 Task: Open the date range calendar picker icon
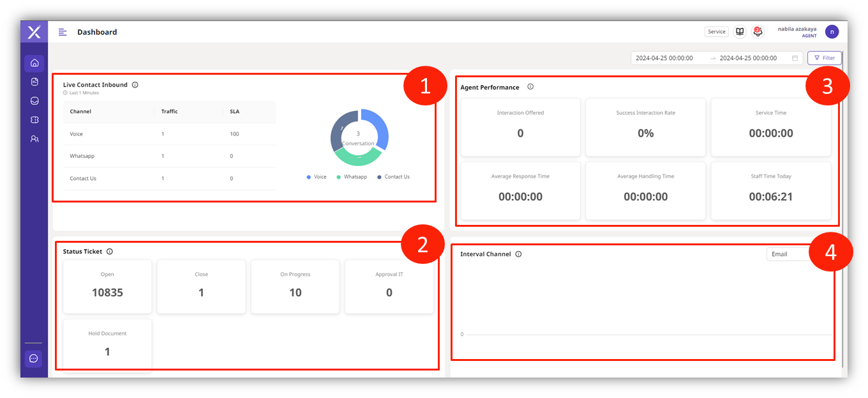(x=795, y=58)
